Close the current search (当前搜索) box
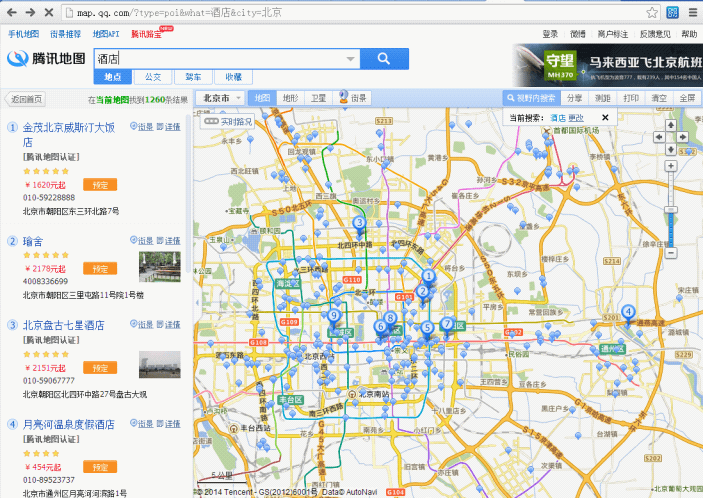Viewport: 703px width, 498px height. tap(605, 117)
